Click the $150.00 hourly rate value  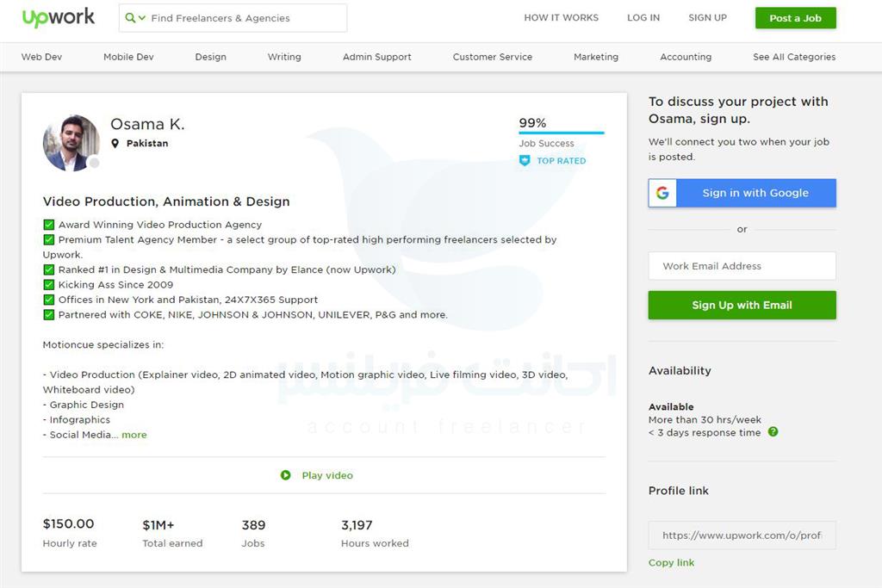pyautogui.click(x=69, y=524)
